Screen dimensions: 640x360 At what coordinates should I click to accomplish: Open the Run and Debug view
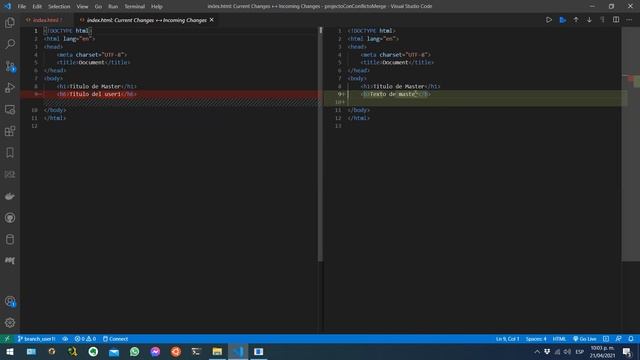[x=10, y=88]
